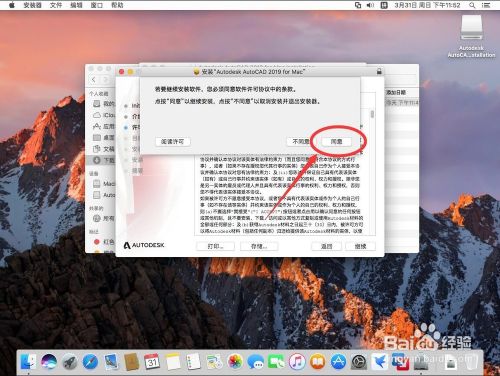Click the volume icon in menu bar

point(370,5)
